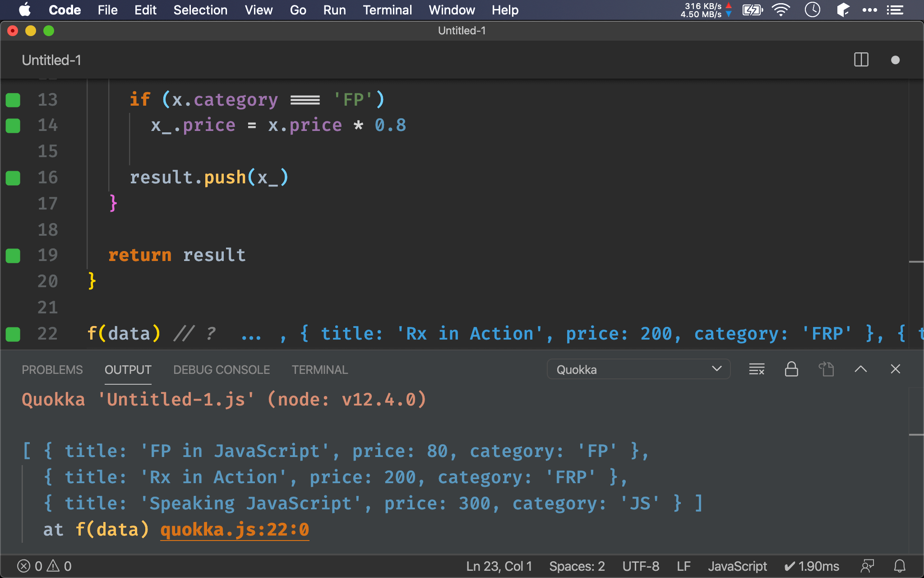Follow the quokka.js:22:0 link
924x578 pixels.
235,529
